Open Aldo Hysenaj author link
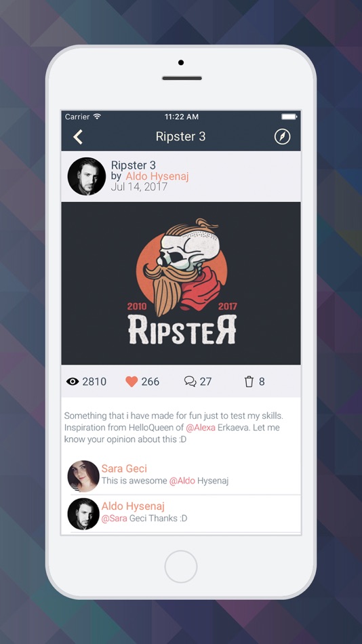This screenshot has width=362, height=644. pos(157,176)
